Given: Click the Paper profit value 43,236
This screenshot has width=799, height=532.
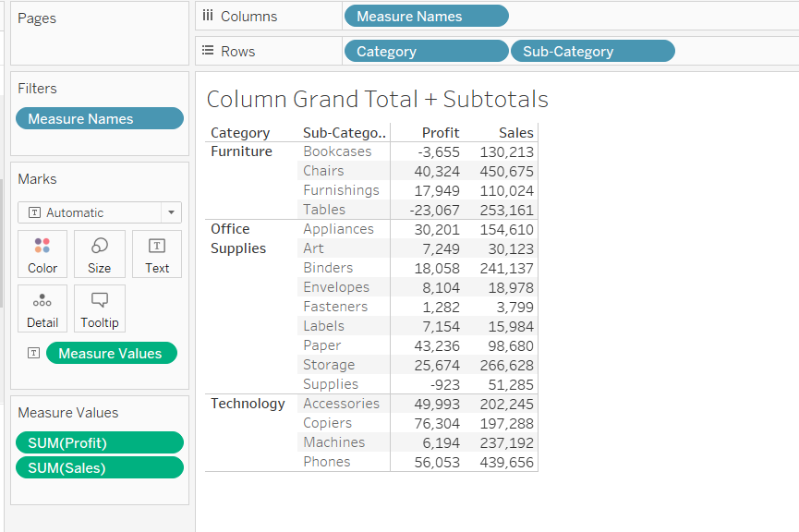Looking at the screenshot, I should point(437,345).
